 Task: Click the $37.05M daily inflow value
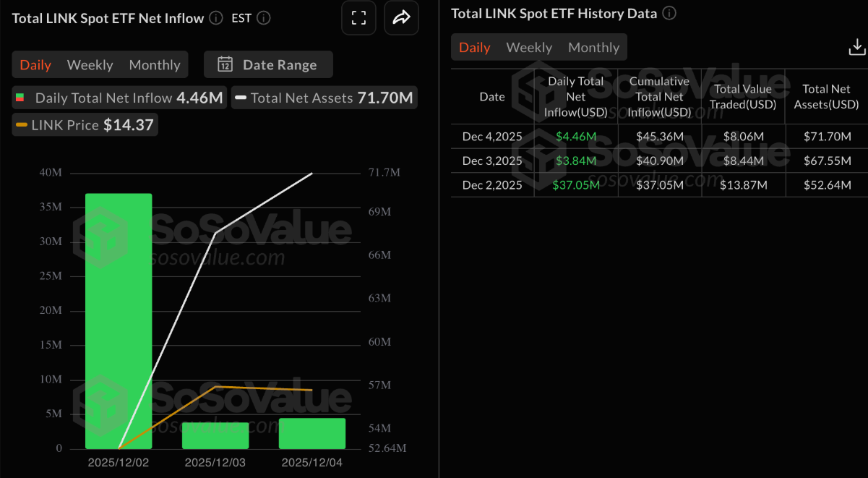click(576, 185)
